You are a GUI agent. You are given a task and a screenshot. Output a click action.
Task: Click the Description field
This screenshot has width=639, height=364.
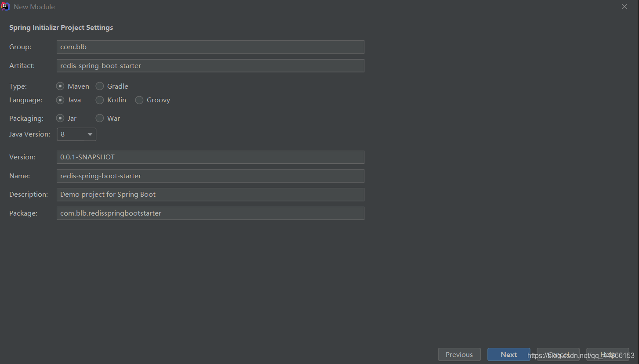tap(211, 195)
